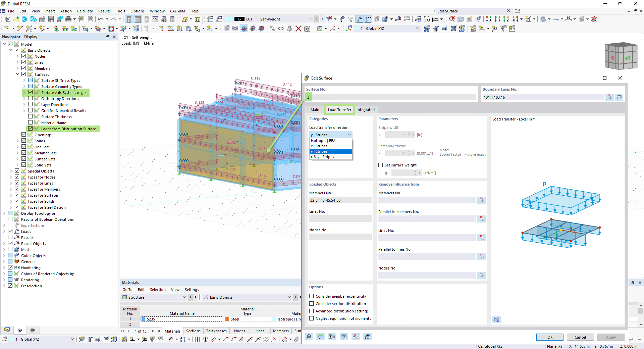Open the Sections table tab

tap(193, 331)
